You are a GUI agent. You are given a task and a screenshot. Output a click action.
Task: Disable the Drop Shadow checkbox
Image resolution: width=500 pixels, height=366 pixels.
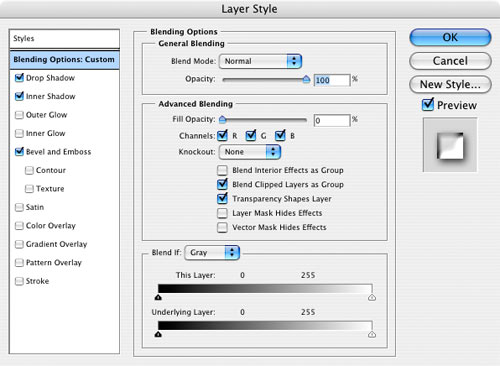point(19,78)
